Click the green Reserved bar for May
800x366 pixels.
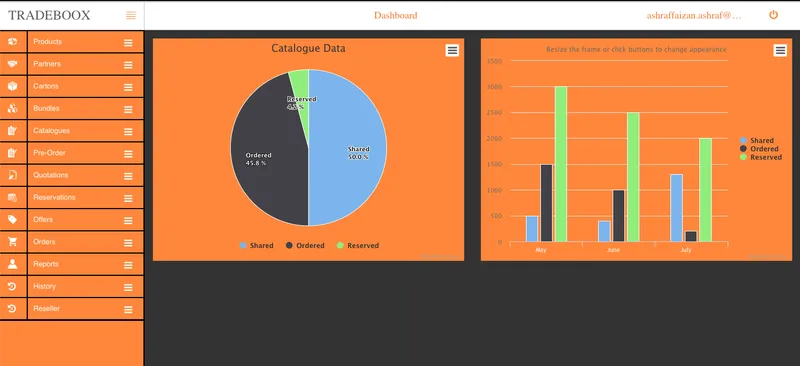tap(561, 164)
